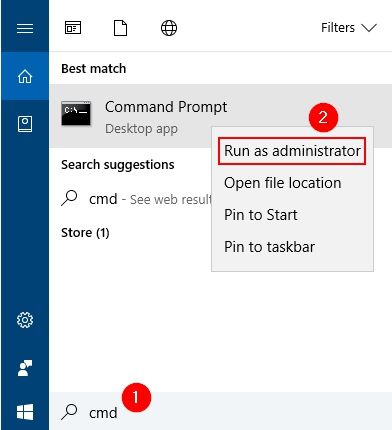Click the Windows Start button
This screenshot has height=430, width=392.
(25, 412)
